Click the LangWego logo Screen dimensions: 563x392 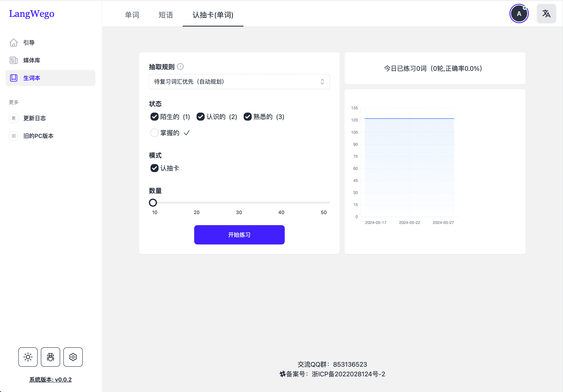(x=32, y=14)
